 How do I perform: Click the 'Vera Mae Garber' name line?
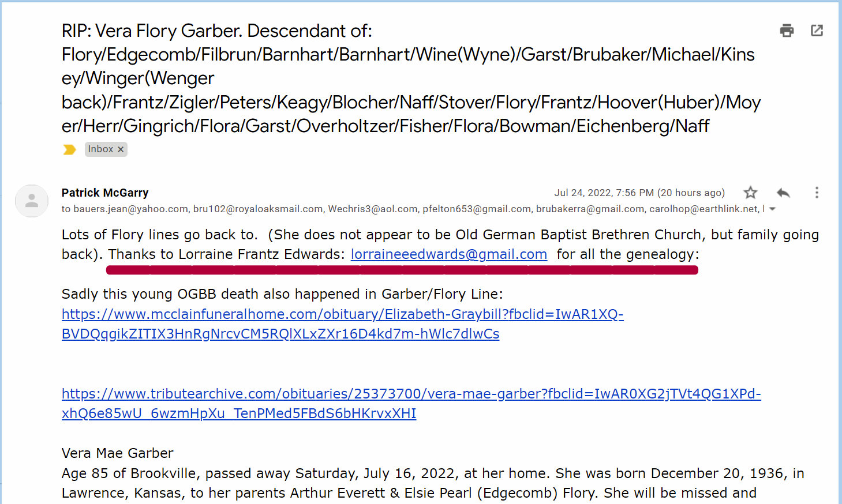(x=117, y=453)
